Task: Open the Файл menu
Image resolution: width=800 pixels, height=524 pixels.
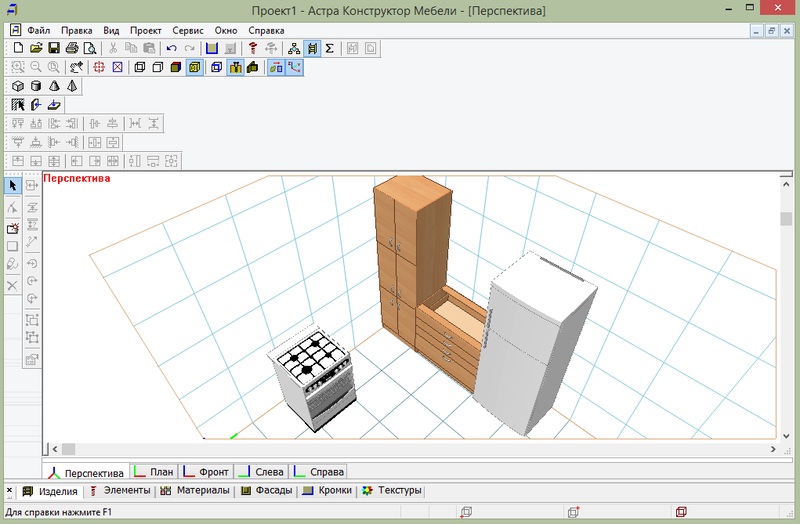Action: [39, 30]
